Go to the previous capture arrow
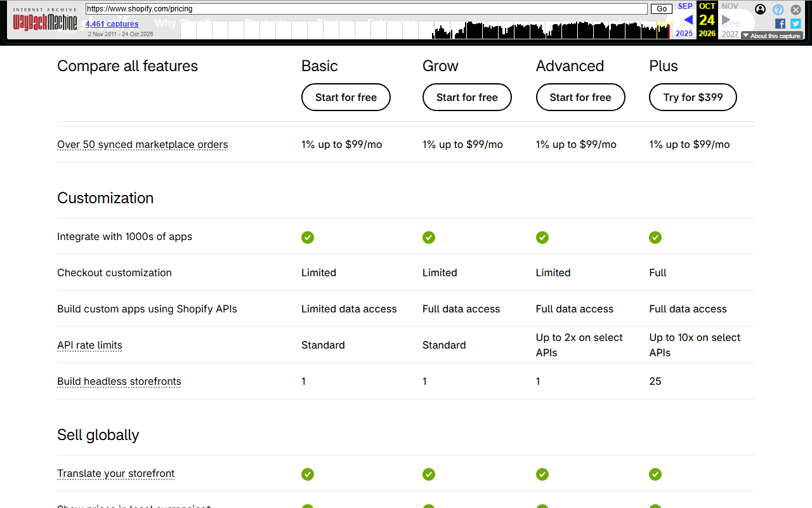 tap(688, 20)
